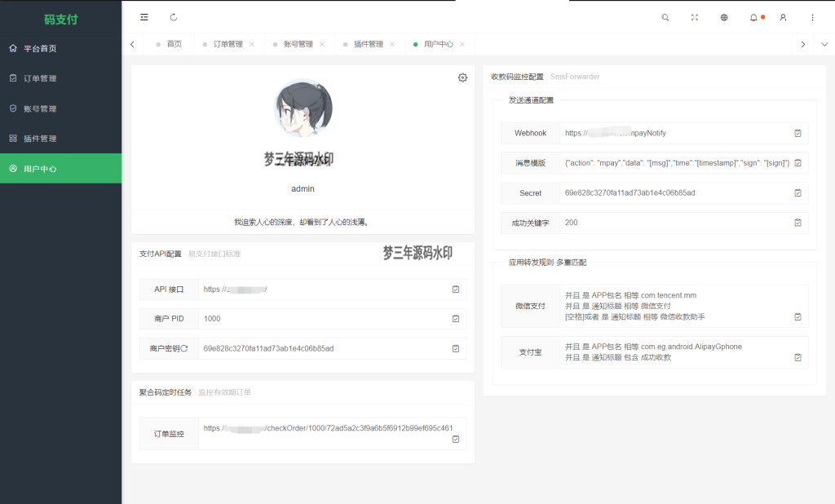Open 账号管理 in the sidebar

pyautogui.click(x=60, y=108)
